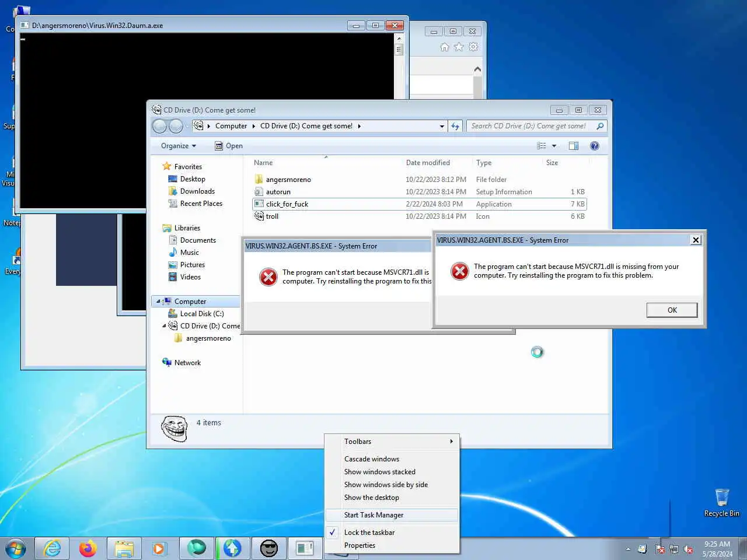Select the click_for_fuck application
The image size is (747, 560).
click(x=419, y=204)
